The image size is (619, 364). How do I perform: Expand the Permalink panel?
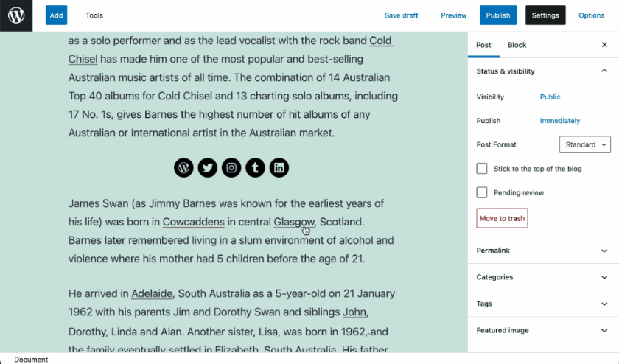point(542,251)
